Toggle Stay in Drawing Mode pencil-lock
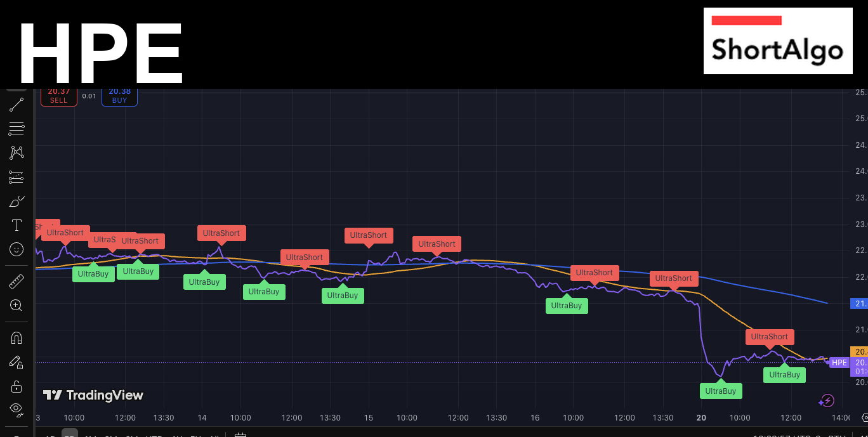This screenshot has width=868, height=437. click(x=16, y=362)
